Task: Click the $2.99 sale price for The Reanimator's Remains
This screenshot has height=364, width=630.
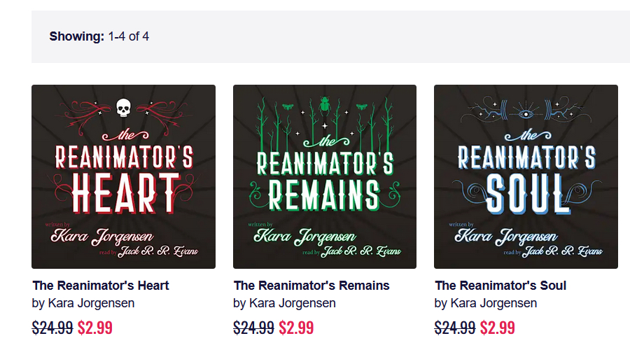Action: coord(296,328)
